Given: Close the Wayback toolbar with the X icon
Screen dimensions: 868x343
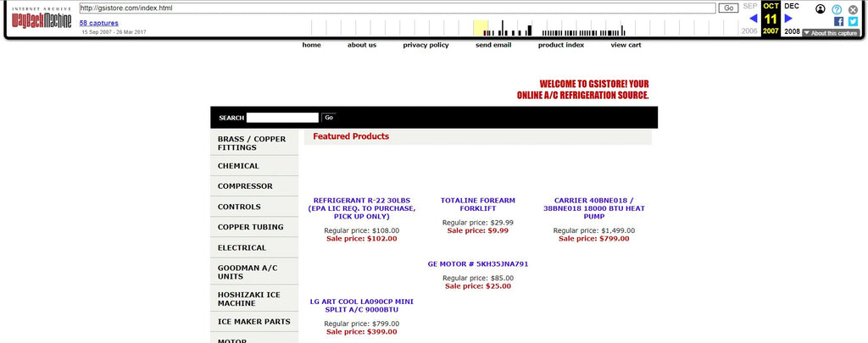Looking at the screenshot, I should (x=853, y=9).
